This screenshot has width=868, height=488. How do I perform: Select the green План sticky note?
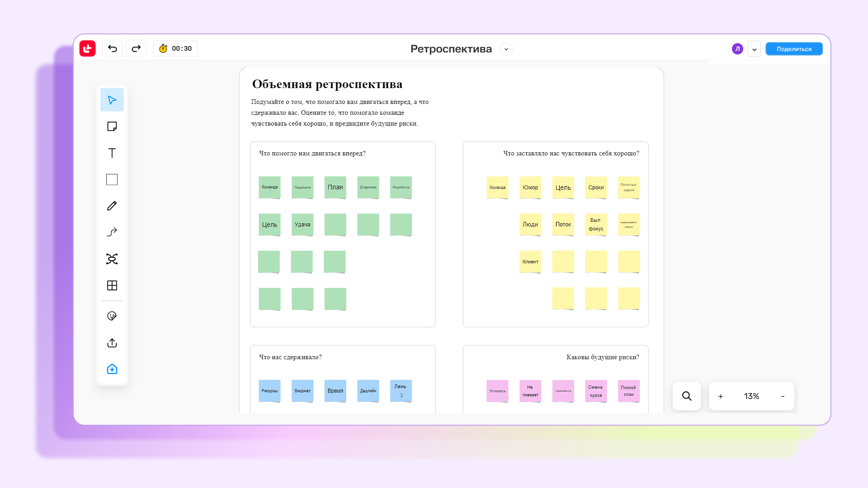[x=335, y=187]
